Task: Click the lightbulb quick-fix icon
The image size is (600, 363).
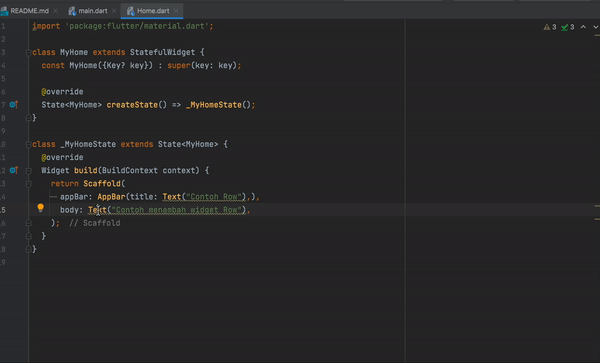Action: (x=41, y=208)
